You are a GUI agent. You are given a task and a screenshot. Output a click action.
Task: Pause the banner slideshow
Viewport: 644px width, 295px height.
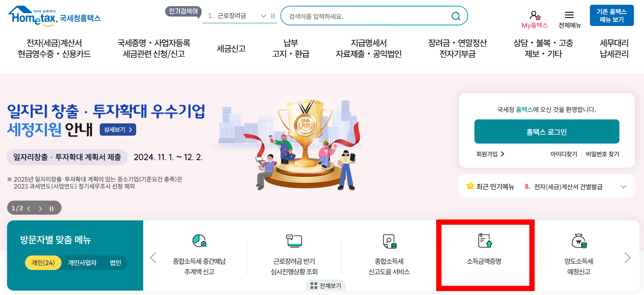(51, 209)
